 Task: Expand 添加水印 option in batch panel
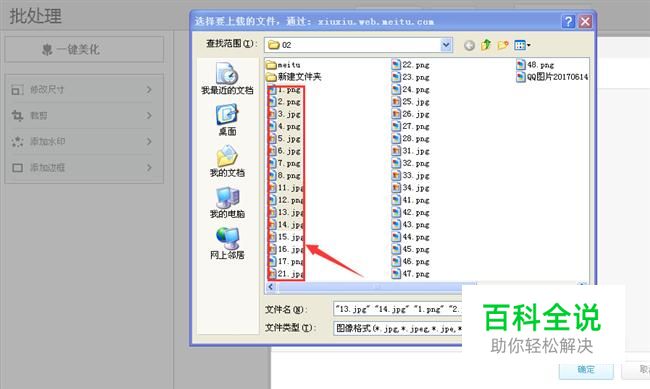(x=84, y=142)
